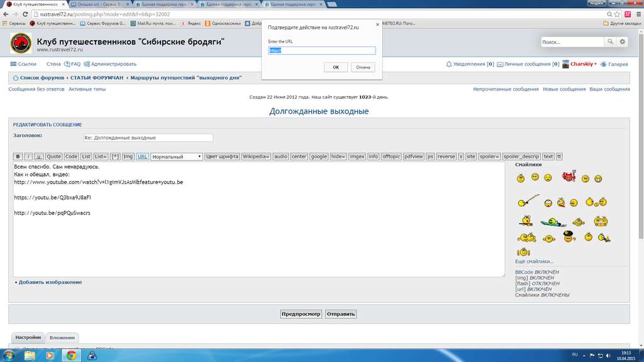Image resolution: width=644 pixels, height=362 pixels.
Task: Open the Ссылки menu
Action: 23,64
